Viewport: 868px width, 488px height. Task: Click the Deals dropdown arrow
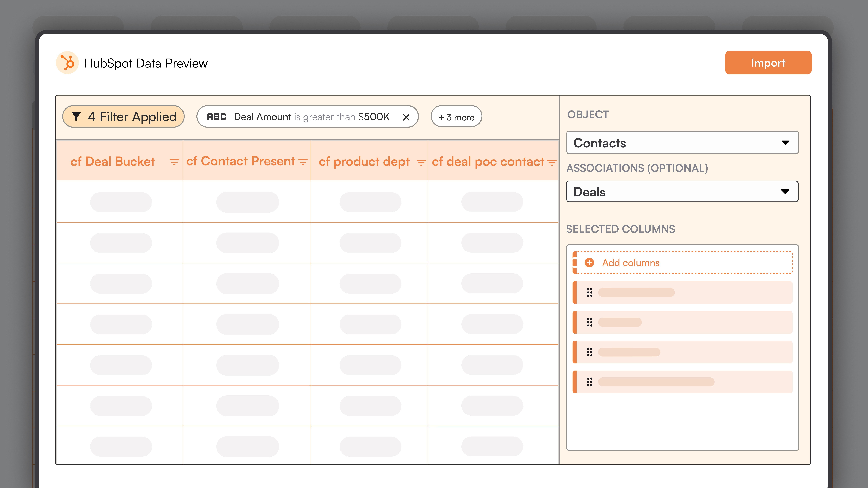point(785,192)
